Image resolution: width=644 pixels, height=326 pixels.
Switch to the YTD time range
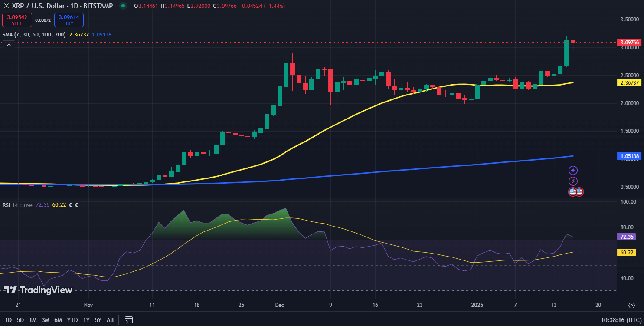72,320
